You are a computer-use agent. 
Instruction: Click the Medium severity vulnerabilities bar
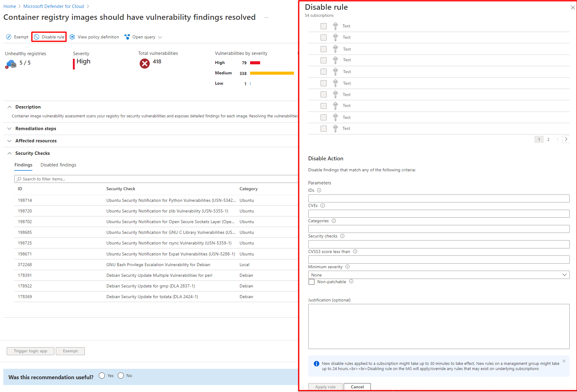click(271, 73)
